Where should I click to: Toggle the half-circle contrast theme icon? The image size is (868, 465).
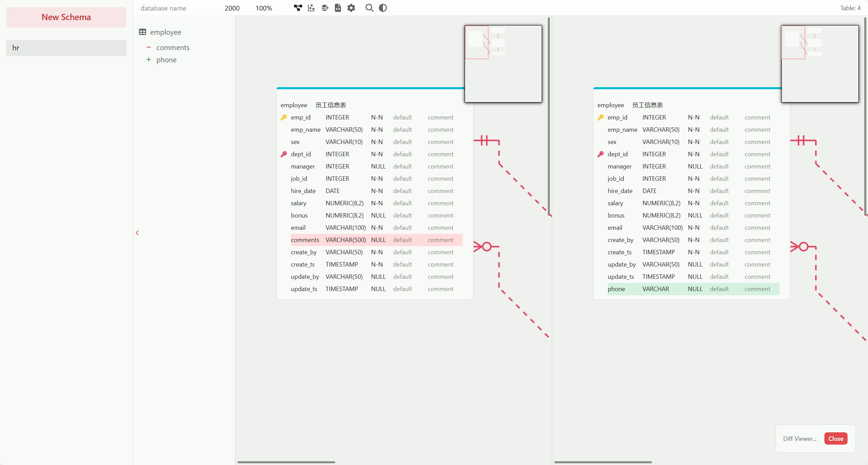pyautogui.click(x=383, y=8)
